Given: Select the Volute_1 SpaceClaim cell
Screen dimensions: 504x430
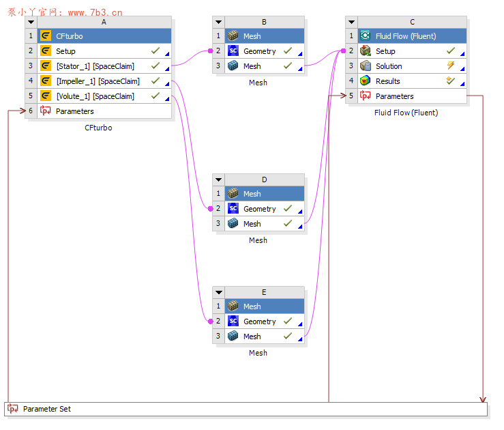Looking at the screenshot, I should click(x=95, y=96).
